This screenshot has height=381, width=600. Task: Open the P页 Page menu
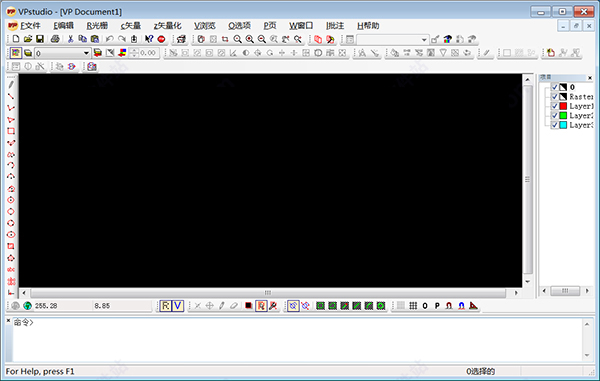pyautogui.click(x=269, y=26)
